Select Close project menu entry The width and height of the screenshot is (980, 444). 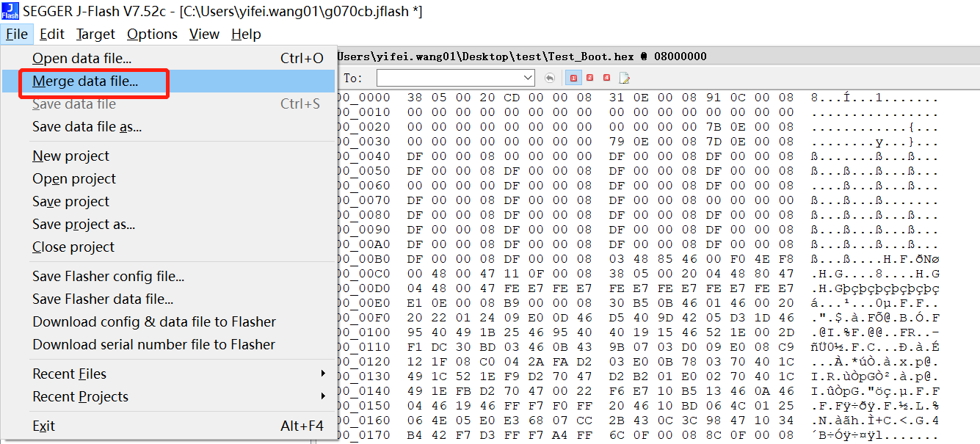(169, 247)
